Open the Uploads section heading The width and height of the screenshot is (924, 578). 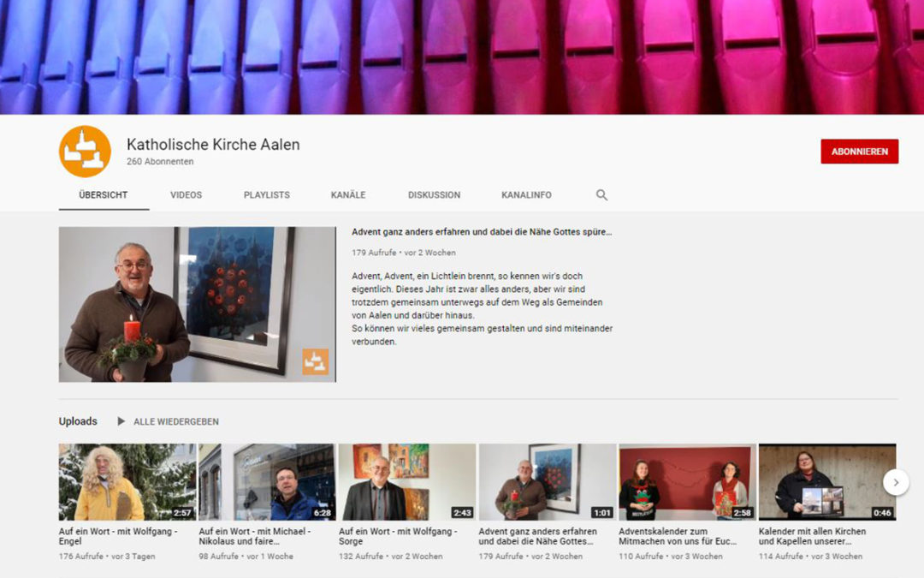(x=78, y=421)
